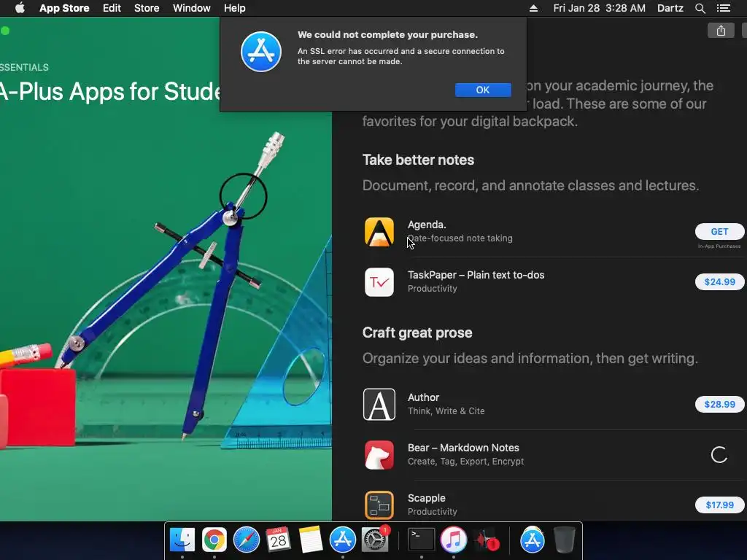Open iTunes from the Dock
The image size is (747, 560).
point(454,540)
